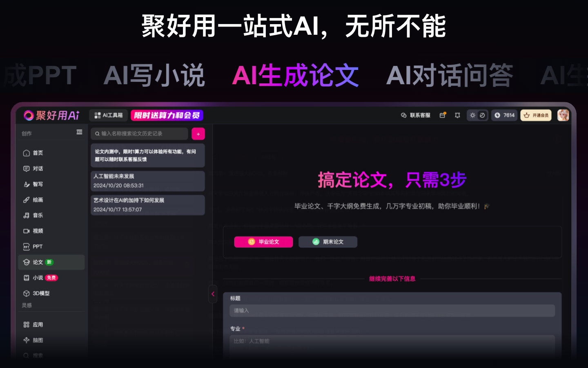The width and height of the screenshot is (588, 368).
Task: Open 视频 video section
Action: tap(51, 231)
